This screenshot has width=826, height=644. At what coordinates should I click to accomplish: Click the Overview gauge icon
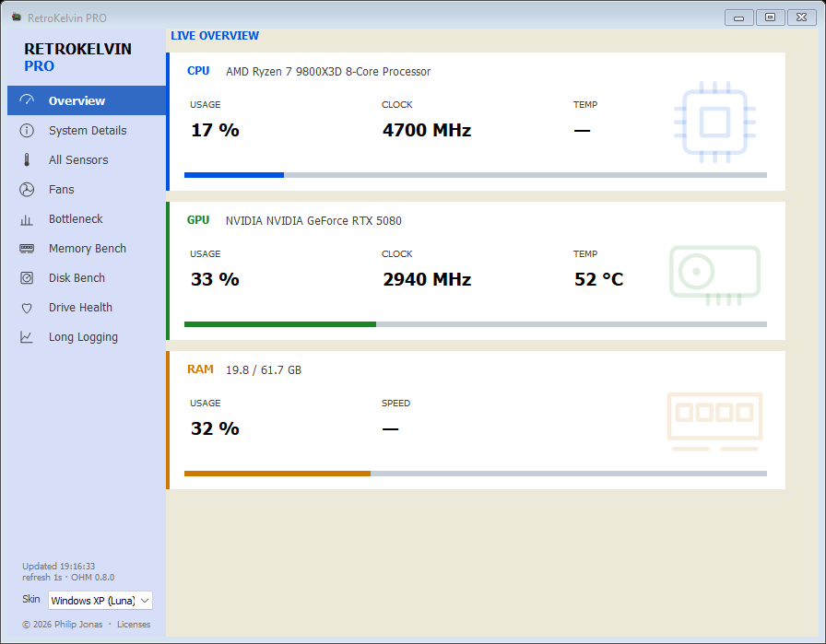coord(27,100)
